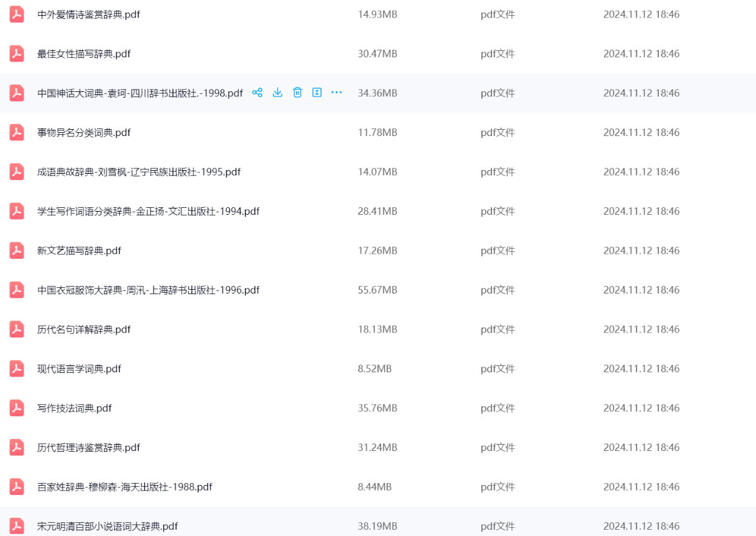Open 成语典故辞典-刘雪枫 pdf file
The height and width of the screenshot is (536, 756).
(139, 172)
